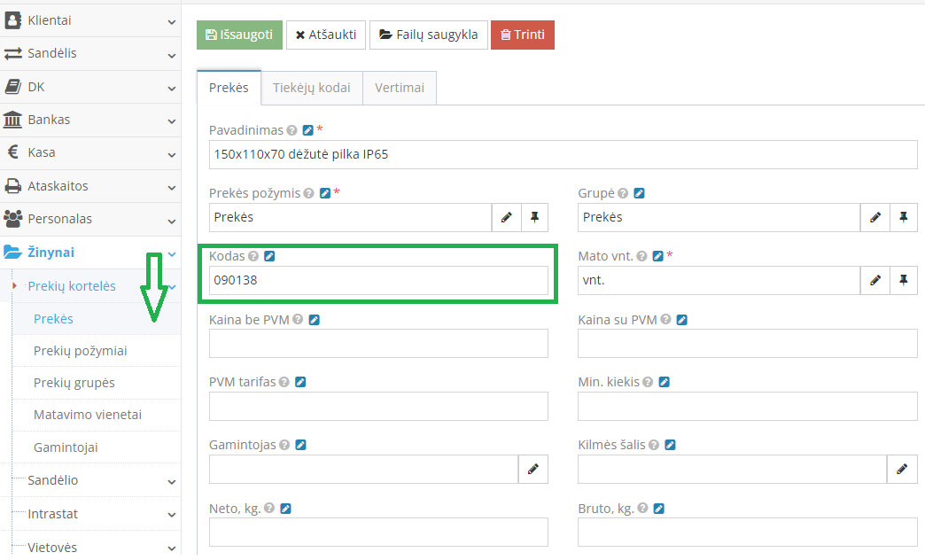Click help question mark next to Kodas
The image size is (925, 560).
253,256
